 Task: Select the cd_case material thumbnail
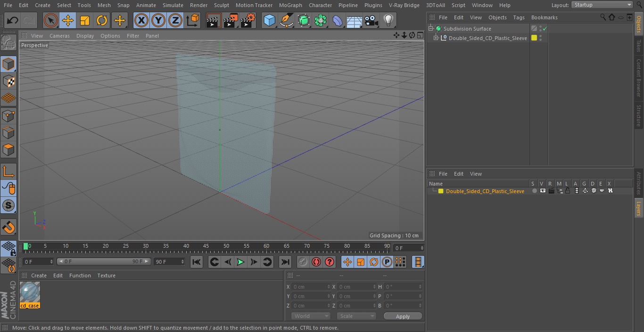[30, 292]
